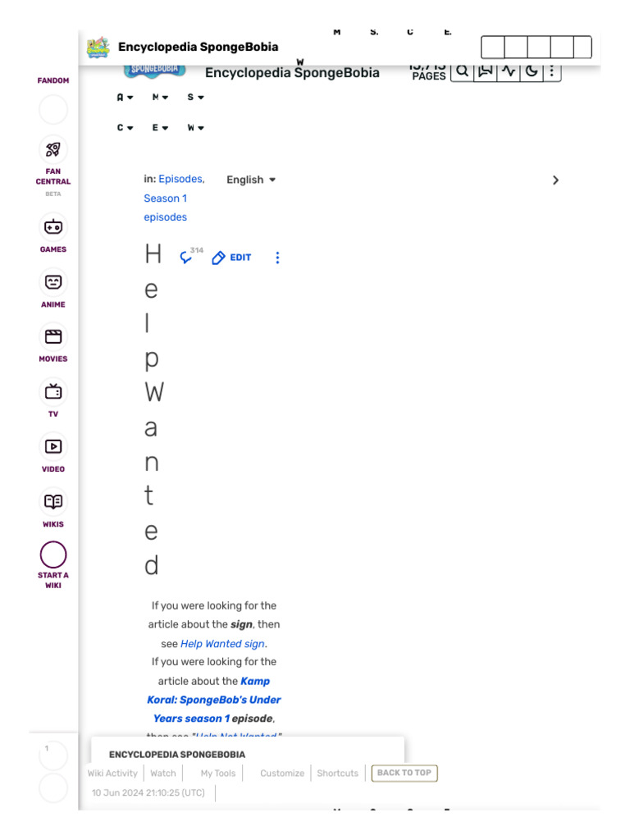Expand the M navigation dropdown
Image resolution: width=630 pixels, height=840 pixels.
pos(160,98)
